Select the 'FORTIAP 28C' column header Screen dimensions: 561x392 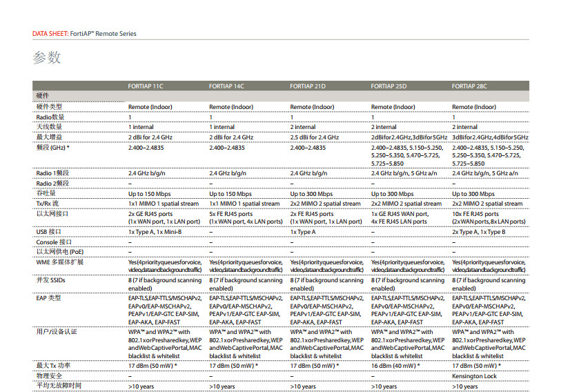tap(469, 86)
